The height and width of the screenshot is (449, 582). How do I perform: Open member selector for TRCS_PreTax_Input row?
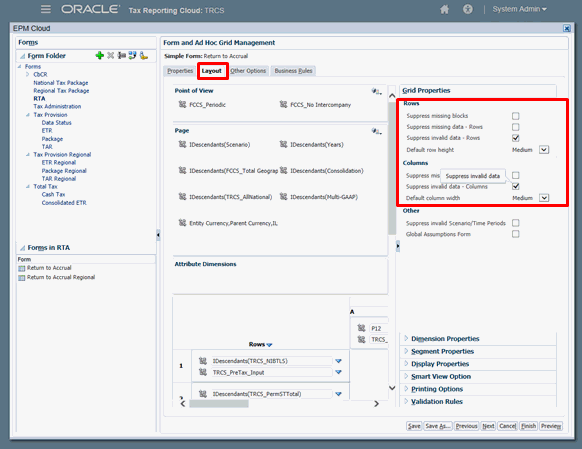click(x=203, y=372)
